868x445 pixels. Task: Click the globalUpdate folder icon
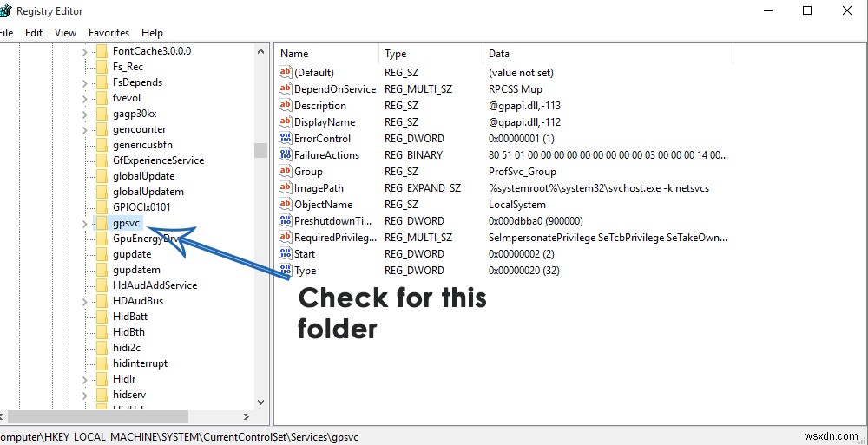tap(102, 176)
